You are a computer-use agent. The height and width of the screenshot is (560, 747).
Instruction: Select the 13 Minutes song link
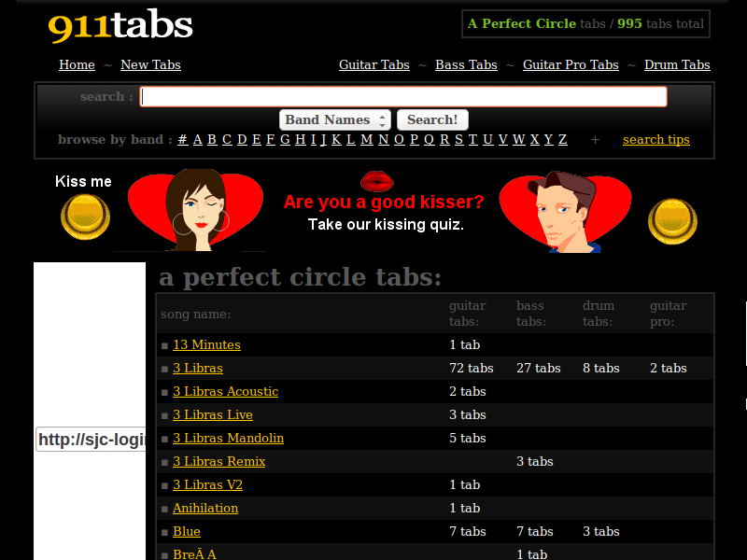click(x=206, y=345)
